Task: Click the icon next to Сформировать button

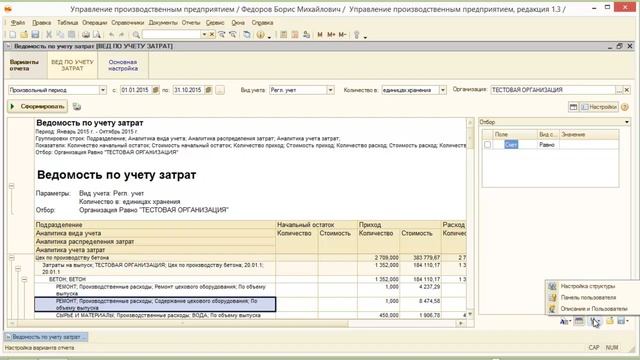Action: 77,107
